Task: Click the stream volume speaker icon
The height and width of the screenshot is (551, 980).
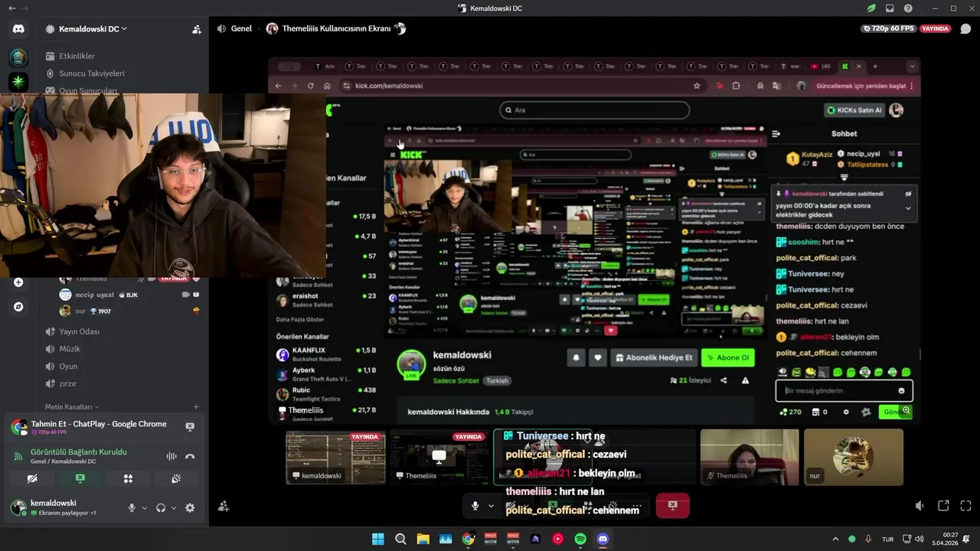Action: point(920,506)
